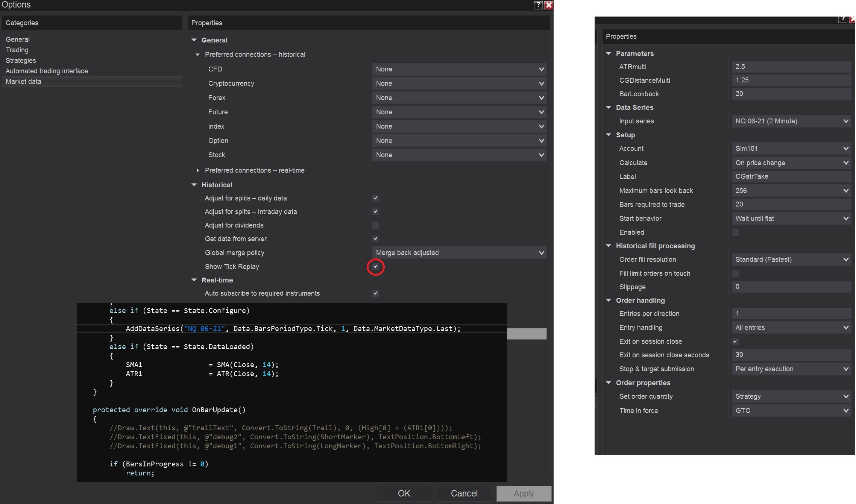Collapse the General properties section
Viewport: 856px width, 504px height.
click(194, 40)
